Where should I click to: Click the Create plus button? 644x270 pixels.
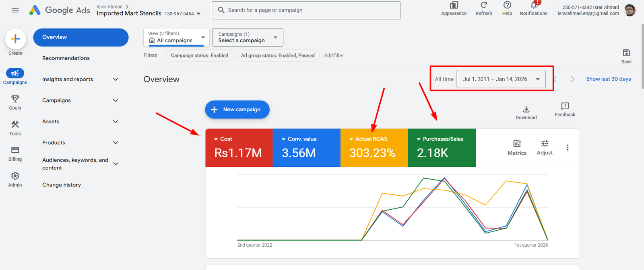15,39
